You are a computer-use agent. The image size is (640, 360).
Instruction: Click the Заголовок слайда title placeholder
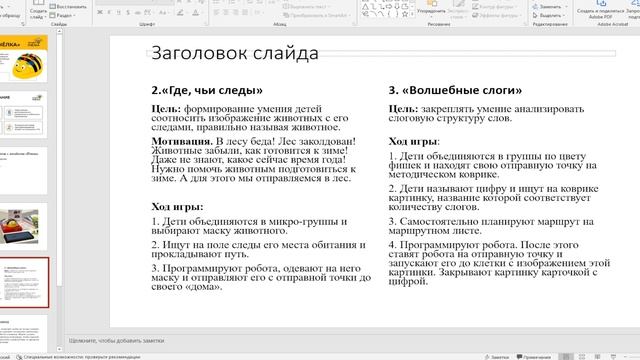381,53
